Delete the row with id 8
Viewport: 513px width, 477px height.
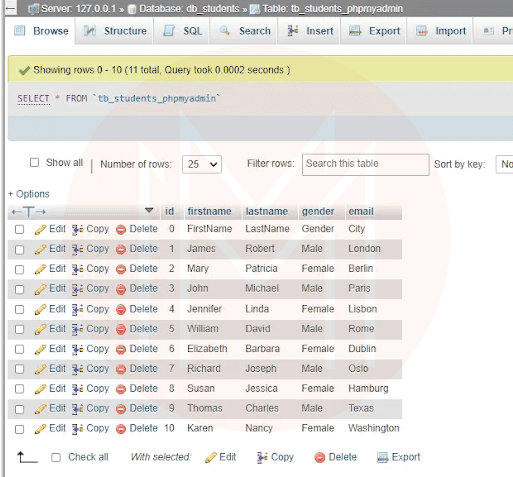coord(143,388)
